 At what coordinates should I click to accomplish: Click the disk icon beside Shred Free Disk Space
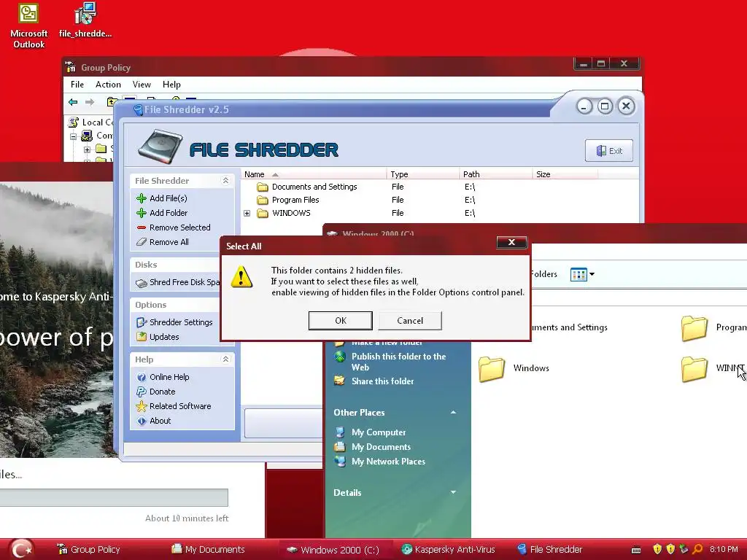coord(142,283)
